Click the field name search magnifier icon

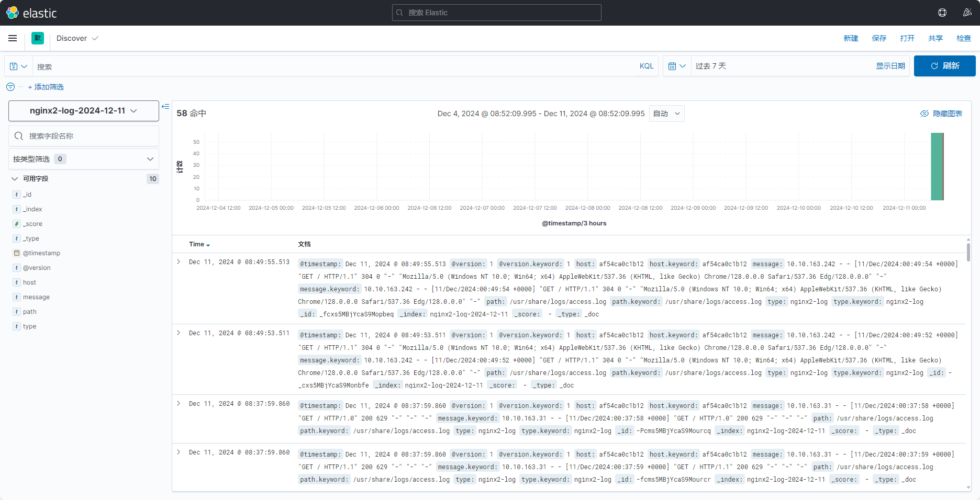[19, 136]
